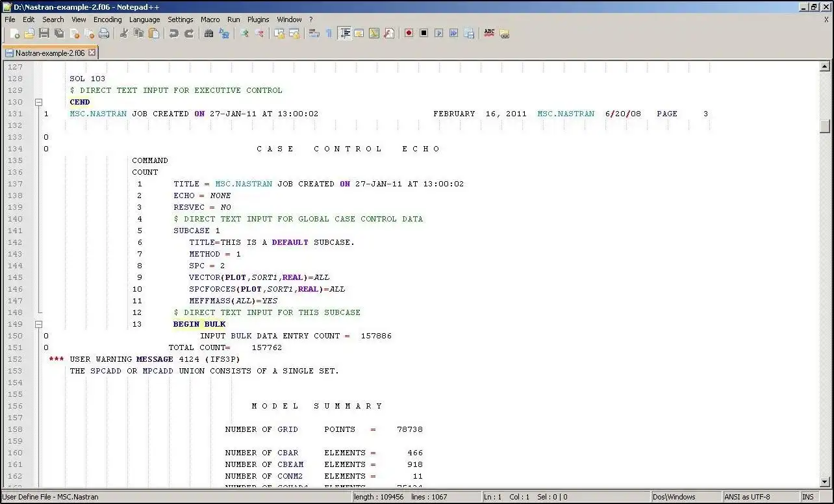Screen dimensions: 834x504
Task: Click the vertical scrollbar up arrow
Action: 825,66
